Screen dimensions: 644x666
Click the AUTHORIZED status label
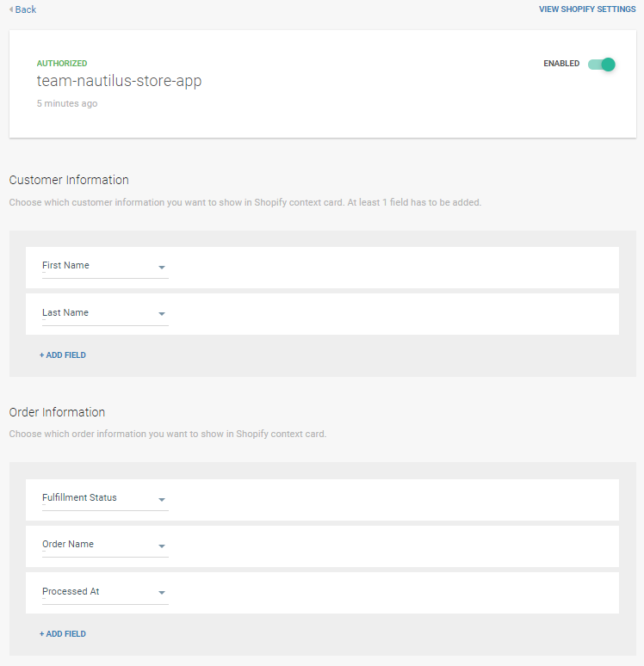point(62,64)
